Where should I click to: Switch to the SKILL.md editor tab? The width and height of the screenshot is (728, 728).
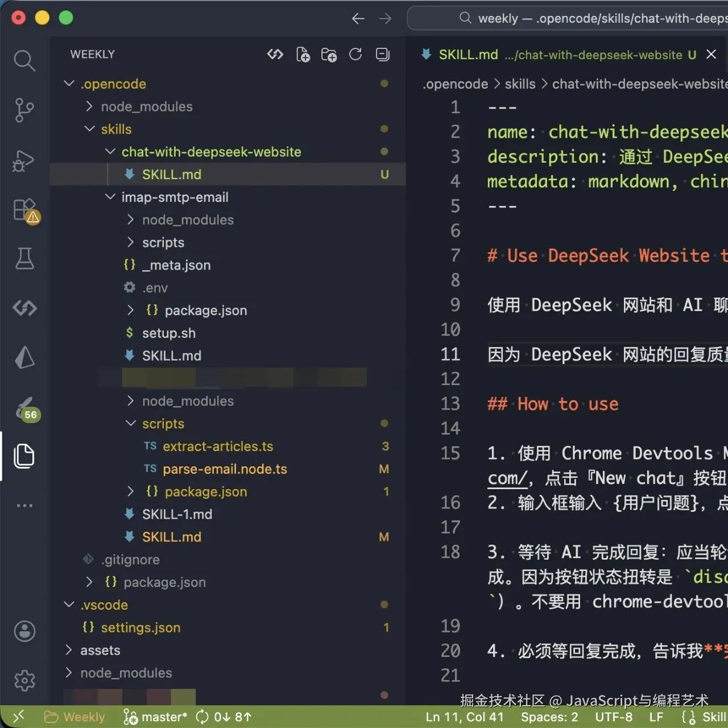point(468,54)
